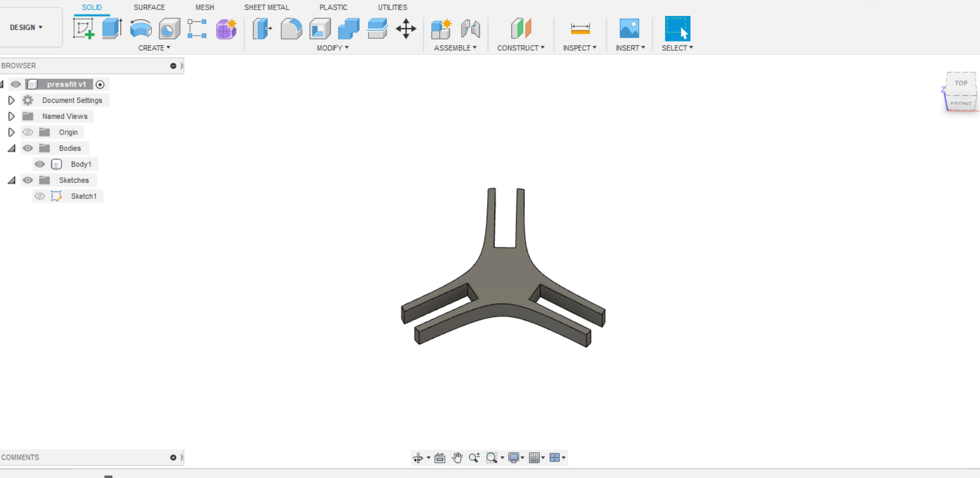The width and height of the screenshot is (980, 478).
Task: Open the MODIFY dropdown menu
Action: tap(333, 48)
